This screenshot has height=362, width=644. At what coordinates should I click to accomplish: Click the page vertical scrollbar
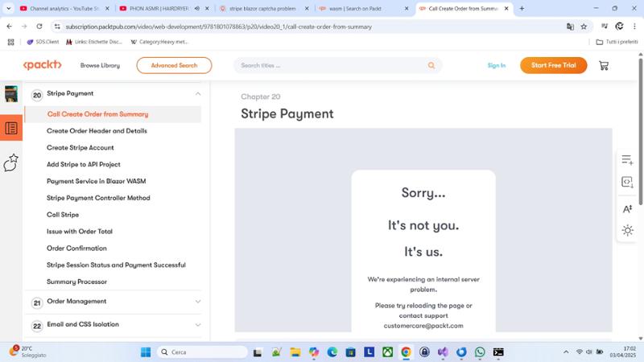coord(641,131)
